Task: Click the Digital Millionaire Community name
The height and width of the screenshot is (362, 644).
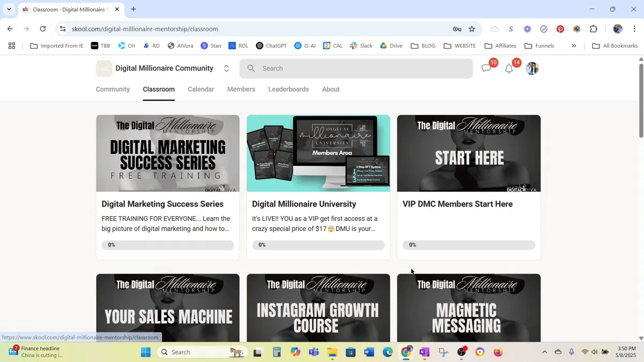Action: coord(164,68)
